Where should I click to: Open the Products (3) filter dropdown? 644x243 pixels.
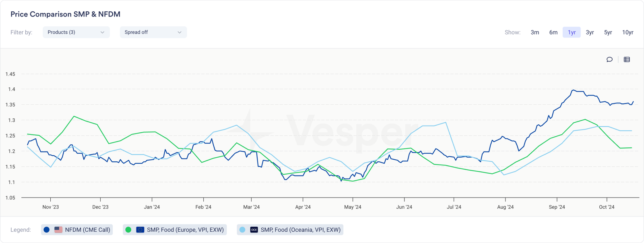pos(76,32)
